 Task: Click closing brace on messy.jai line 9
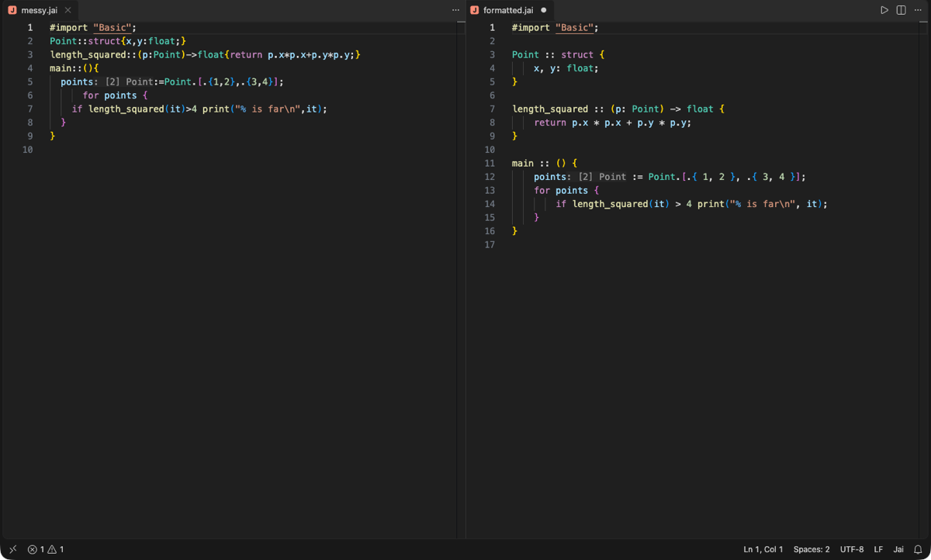pos(52,136)
